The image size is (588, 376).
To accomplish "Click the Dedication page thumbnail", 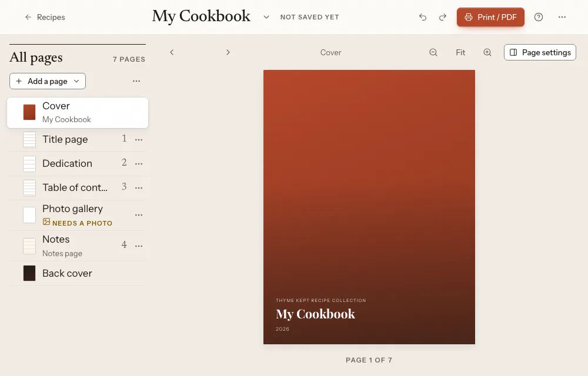I will (x=29, y=164).
